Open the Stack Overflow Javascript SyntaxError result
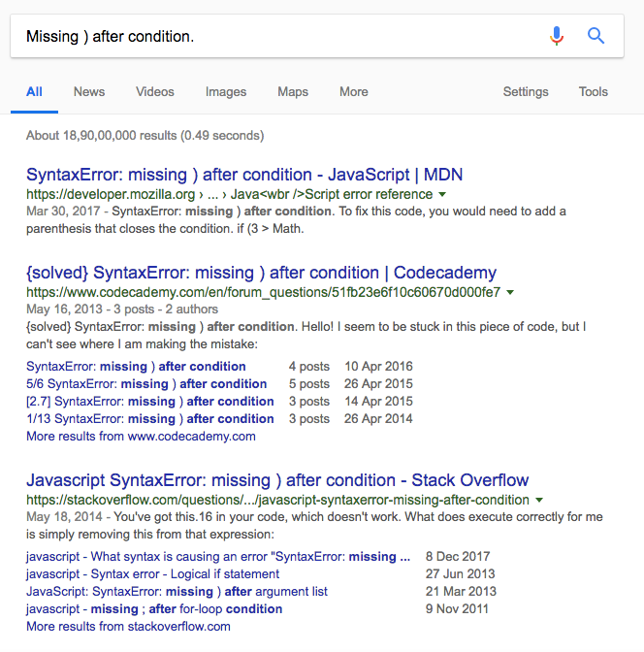 [277, 480]
